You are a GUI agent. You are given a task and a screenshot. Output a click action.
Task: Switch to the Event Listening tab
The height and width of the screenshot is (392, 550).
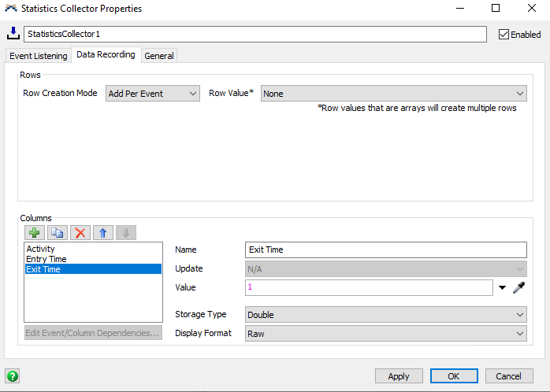point(38,56)
